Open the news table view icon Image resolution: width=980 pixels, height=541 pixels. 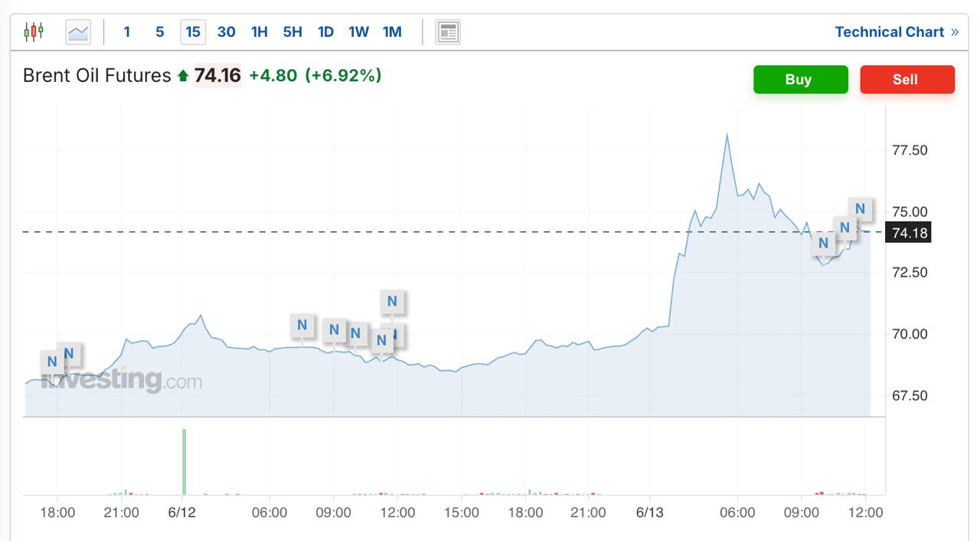click(448, 31)
